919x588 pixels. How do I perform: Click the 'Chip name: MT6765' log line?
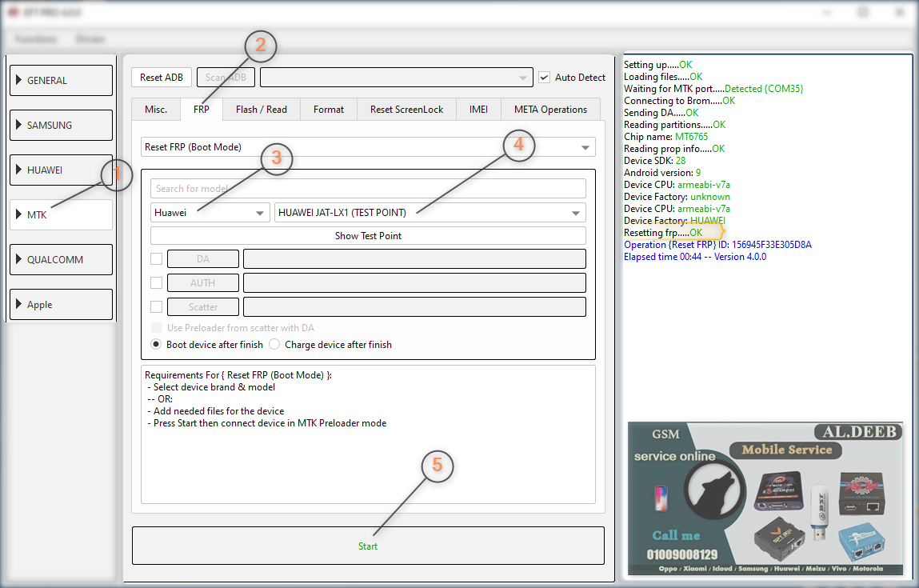[665, 137]
